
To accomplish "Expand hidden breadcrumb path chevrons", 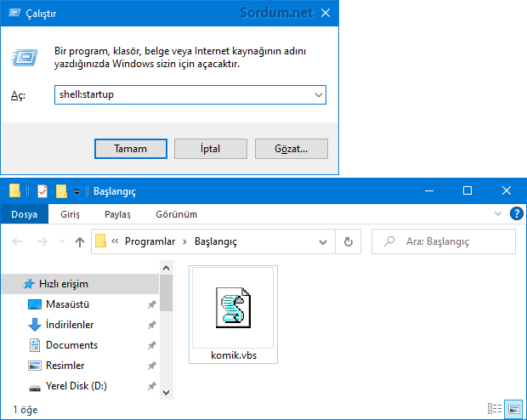I will tap(115, 241).
